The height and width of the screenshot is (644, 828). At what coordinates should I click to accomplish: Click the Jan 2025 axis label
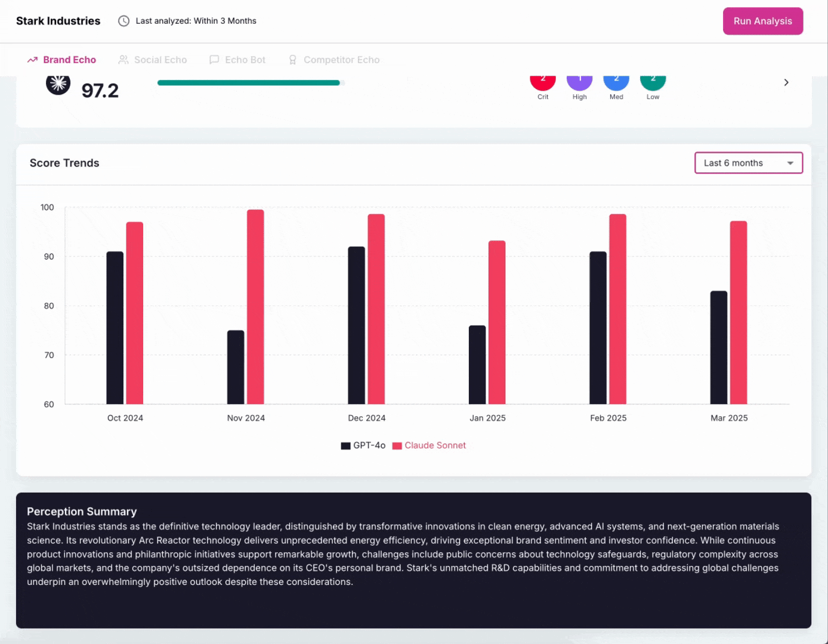pos(487,418)
